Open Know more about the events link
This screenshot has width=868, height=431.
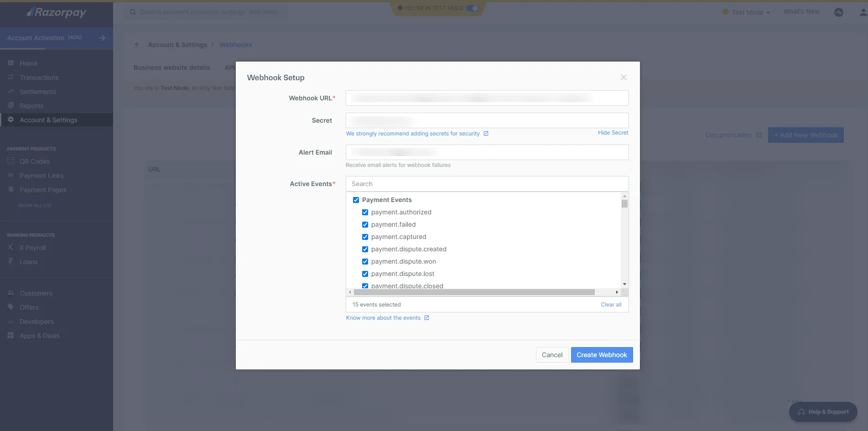[387, 318]
